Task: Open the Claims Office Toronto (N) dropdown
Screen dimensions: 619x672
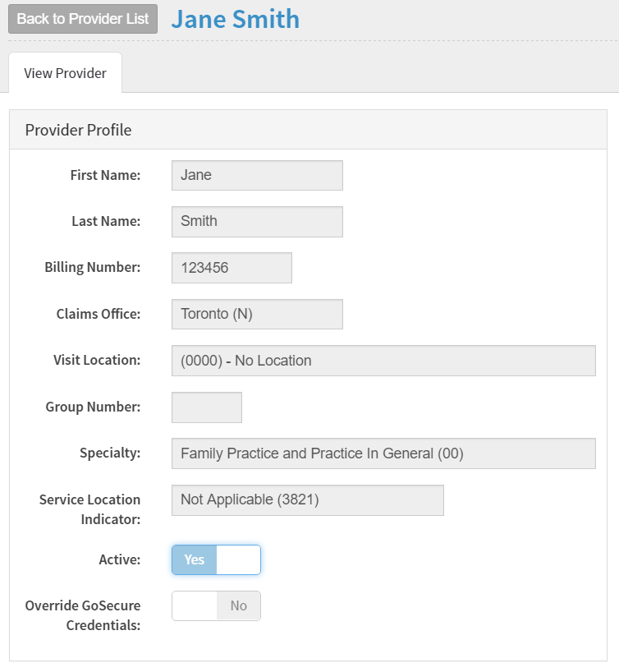Action: (x=257, y=314)
